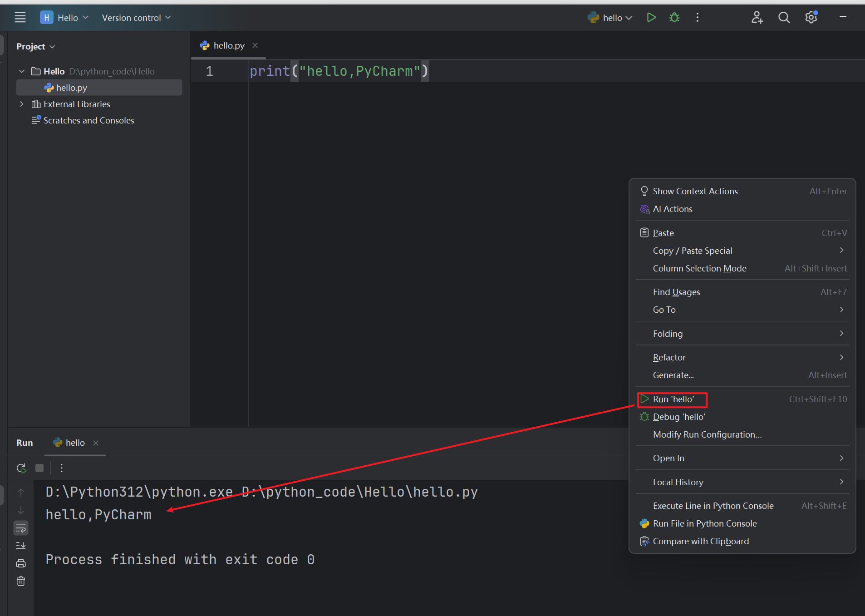The image size is (865, 616).
Task: Expand the Go To submenu
Action: pyautogui.click(x=742, y=310)
